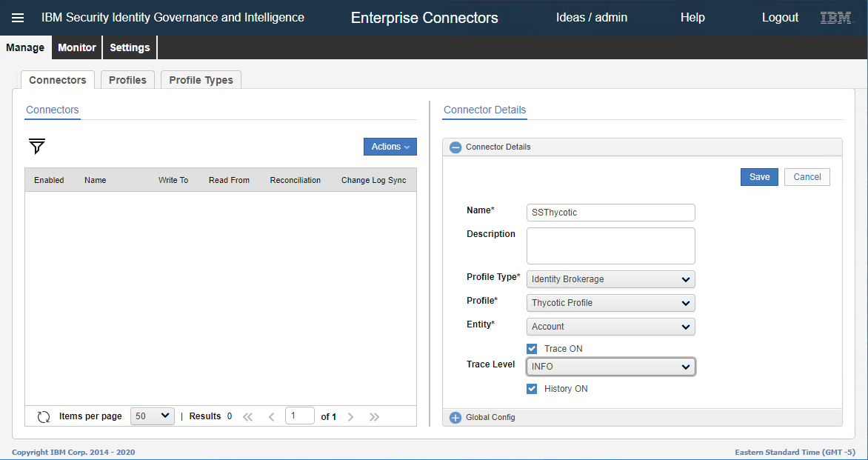Click the IBM logo in the header
The width and height of the screenshot is (868, 460).
[835, 17]
